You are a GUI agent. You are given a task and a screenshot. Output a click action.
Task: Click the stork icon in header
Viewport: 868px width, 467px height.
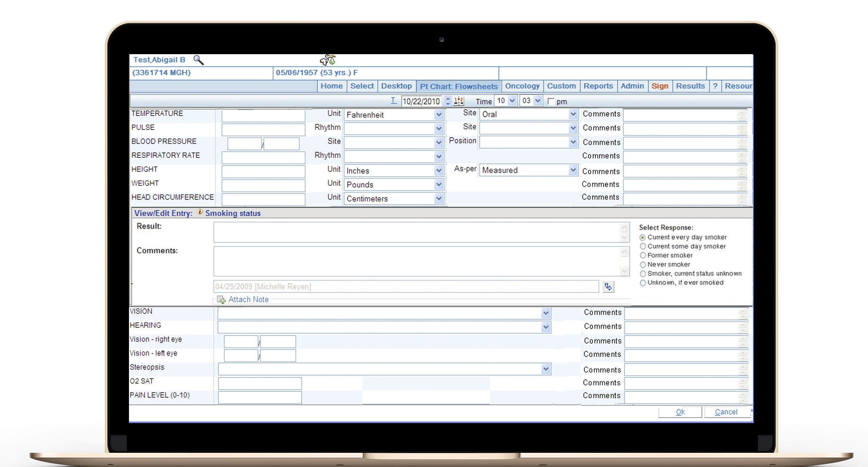pos(328,60)
